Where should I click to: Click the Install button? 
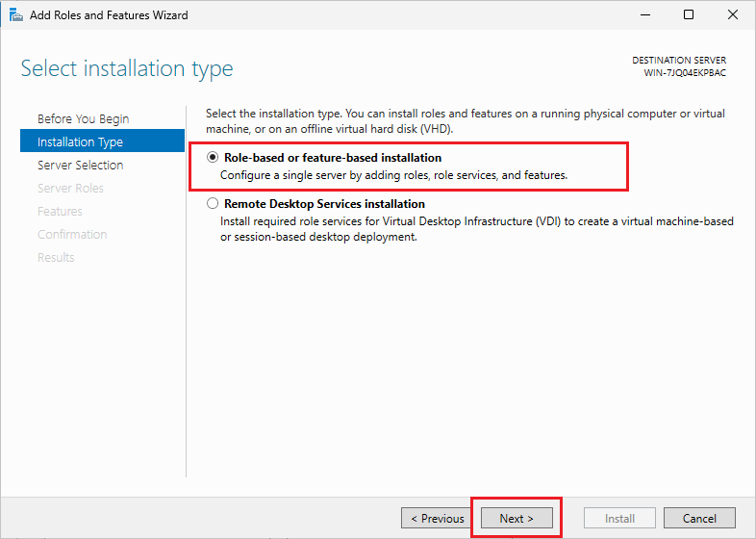tap(619, 518)
